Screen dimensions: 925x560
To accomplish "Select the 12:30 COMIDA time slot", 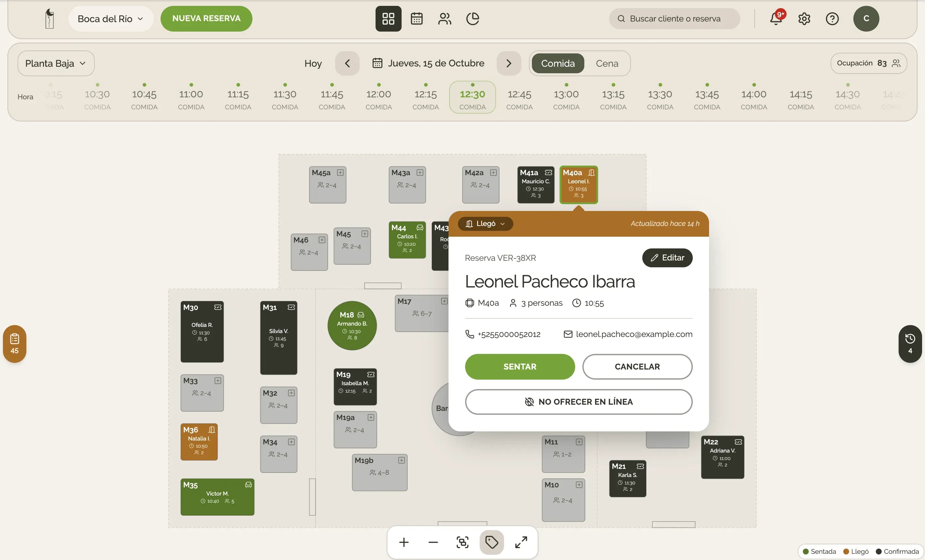I will pos(472,97).
